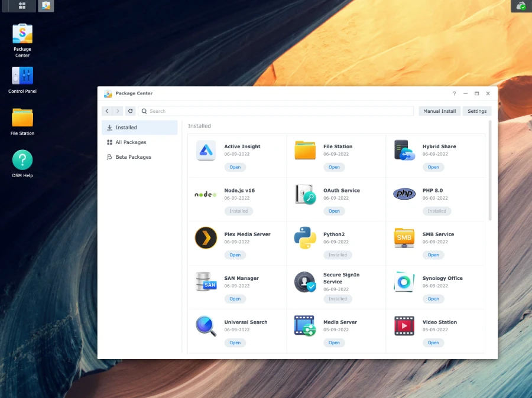Open SAN Manager via Open button
The width and height of the screenshot is (532, 398).
[235, 299]
